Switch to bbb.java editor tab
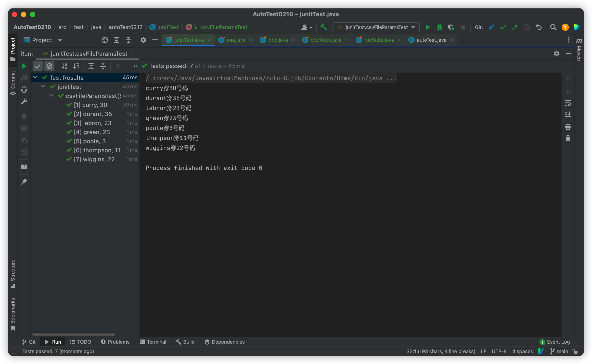 click(x=278, y=40)
